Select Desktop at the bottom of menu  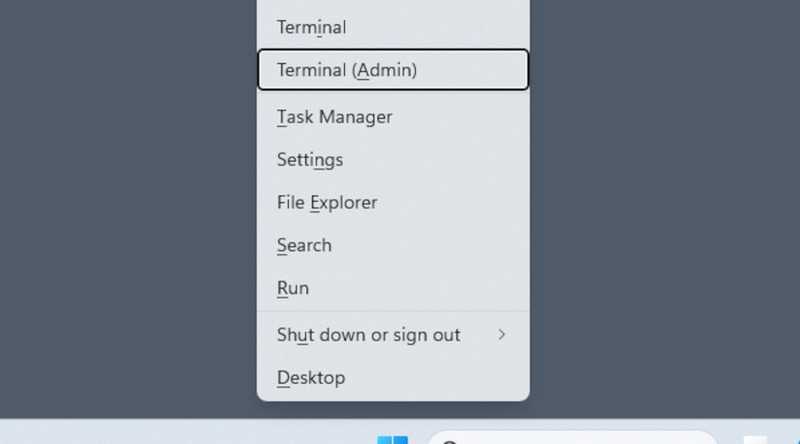pyautogui.click(x=311, y=378)
